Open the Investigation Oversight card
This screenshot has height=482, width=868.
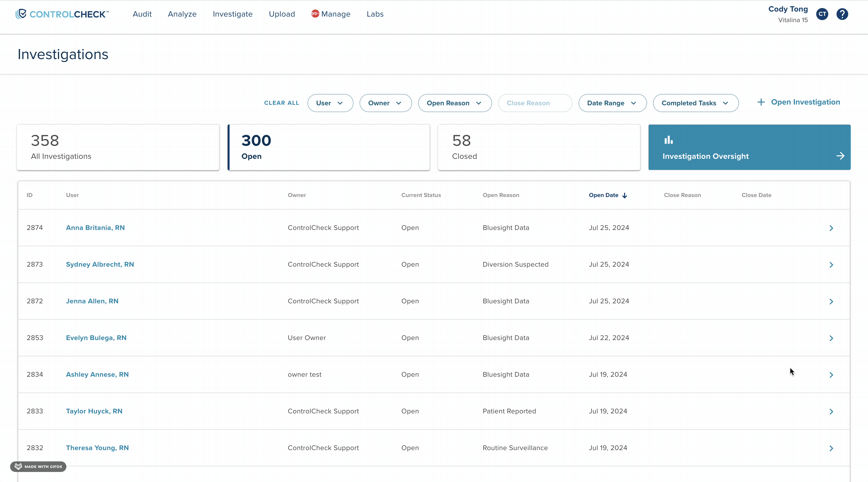(749, 147)
